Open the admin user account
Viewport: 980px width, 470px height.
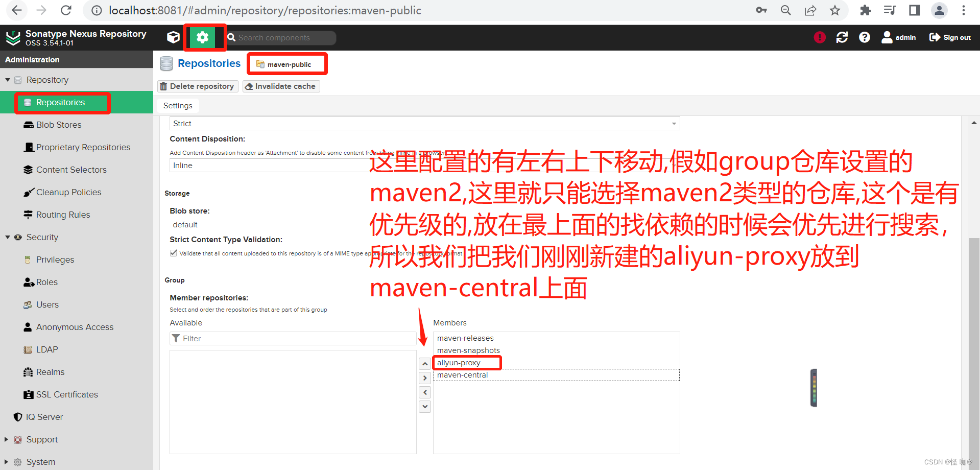pyautogui.click(x=899, y=37)
